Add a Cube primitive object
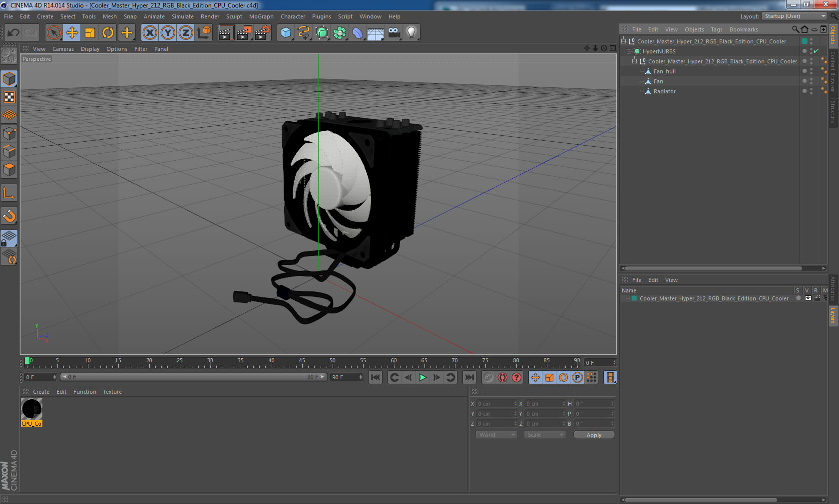This screenshot has width=839, height=504. 286,33
